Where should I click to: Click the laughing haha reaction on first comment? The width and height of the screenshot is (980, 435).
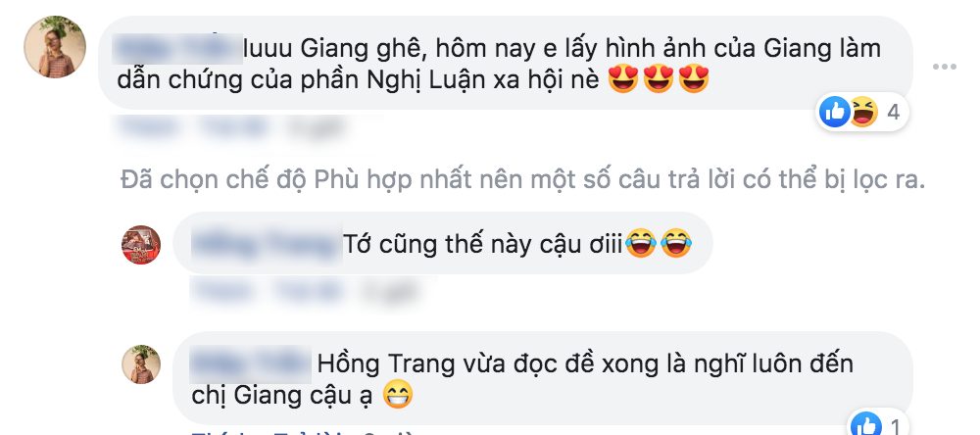pyautogui.click(x=863, y=113)
